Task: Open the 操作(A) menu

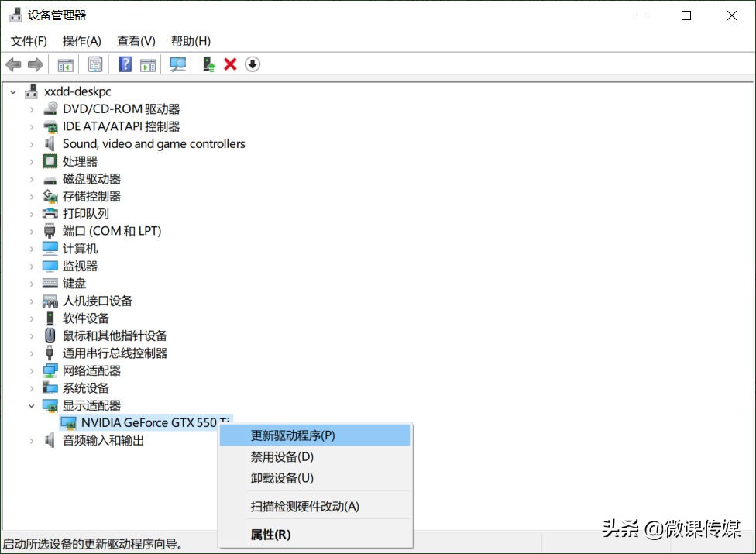Action: tap(81, 41)
